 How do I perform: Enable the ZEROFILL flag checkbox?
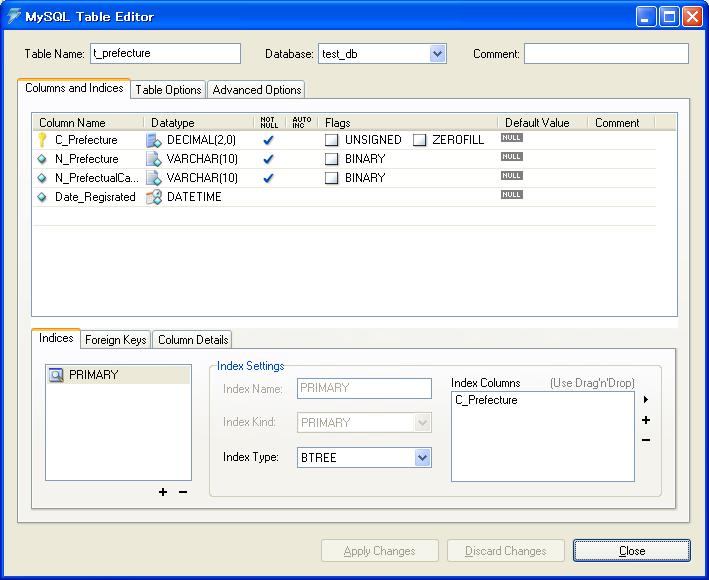(419, 140)
